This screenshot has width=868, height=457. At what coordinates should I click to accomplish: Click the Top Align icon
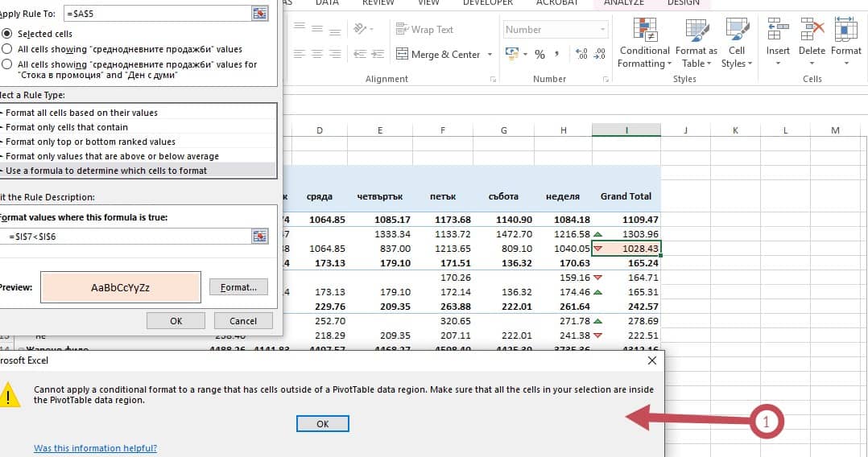click(x=300, y=27)
